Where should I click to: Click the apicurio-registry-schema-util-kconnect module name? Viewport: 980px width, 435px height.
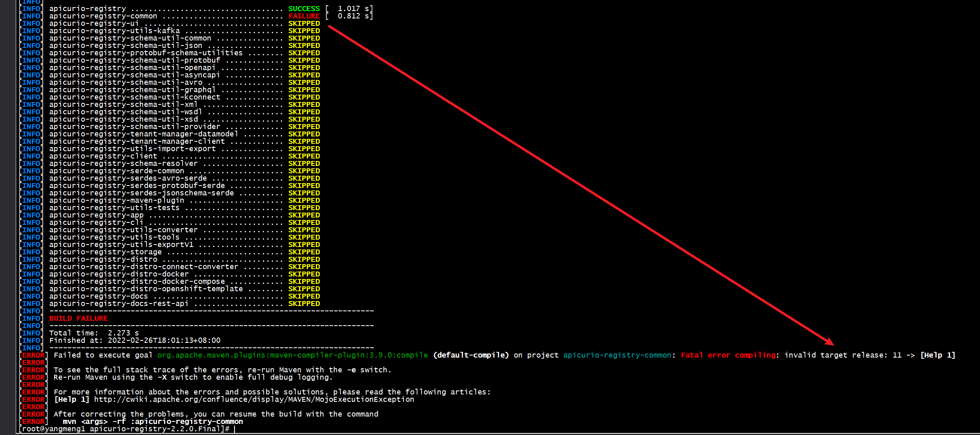click(135, 97)
